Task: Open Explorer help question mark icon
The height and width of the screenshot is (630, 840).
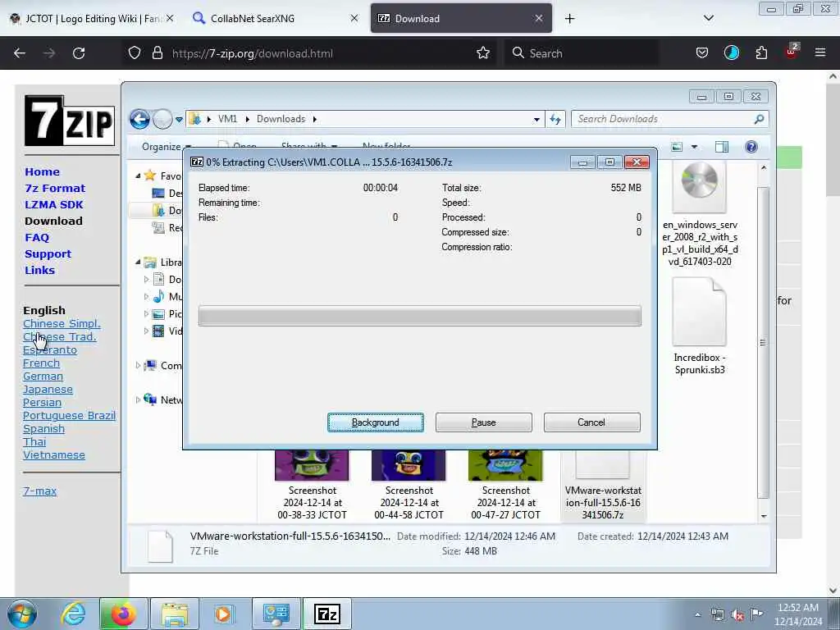Action: pyautogui.click(x=751, y=147)
